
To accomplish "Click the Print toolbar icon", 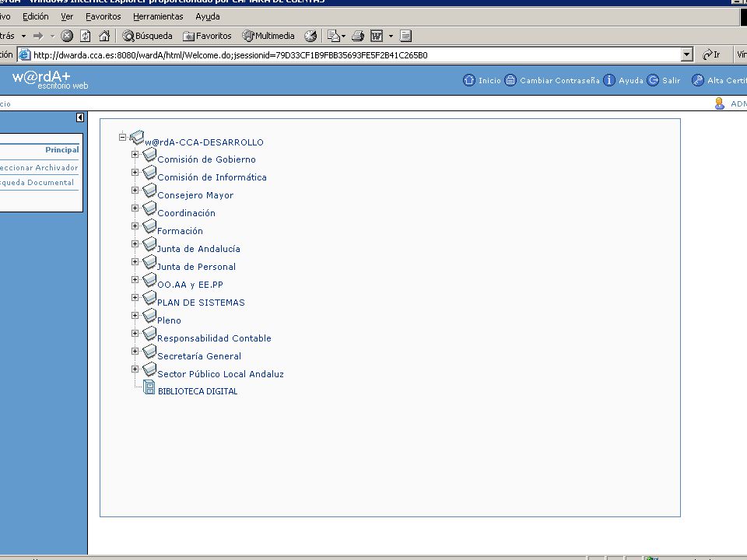I will [x=358, y=36].
